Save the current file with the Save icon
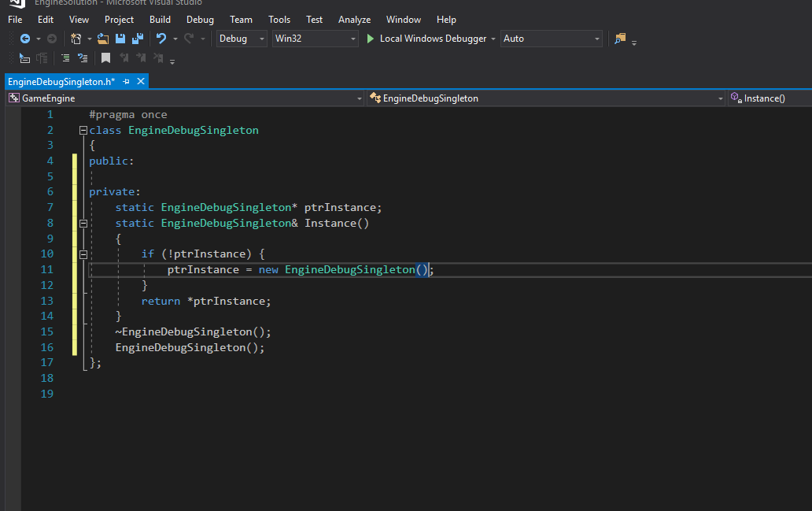This screenshot has width=812, height=511. point(120,38)
